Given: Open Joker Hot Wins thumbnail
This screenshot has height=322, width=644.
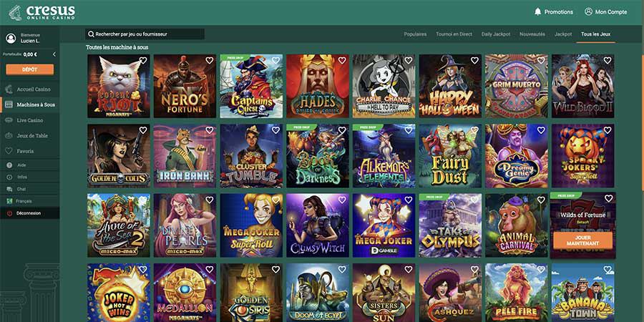Looking at the screenshot, I should point(119,293).
